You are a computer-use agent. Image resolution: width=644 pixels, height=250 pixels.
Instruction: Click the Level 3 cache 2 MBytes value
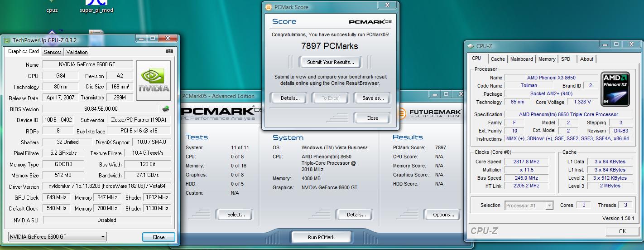[610, 186]
